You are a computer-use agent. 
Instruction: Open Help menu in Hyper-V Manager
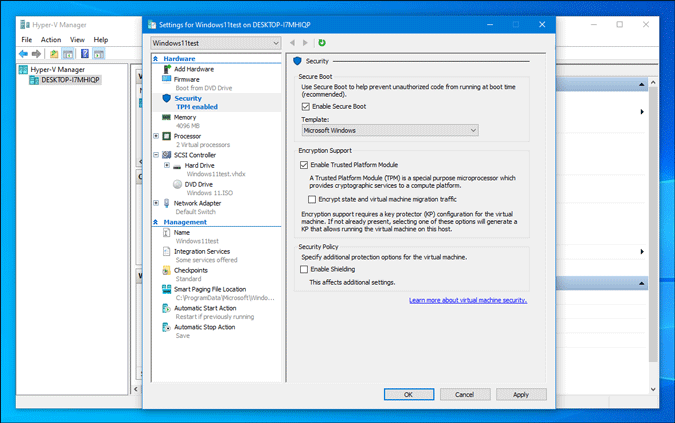click(101, 40)
